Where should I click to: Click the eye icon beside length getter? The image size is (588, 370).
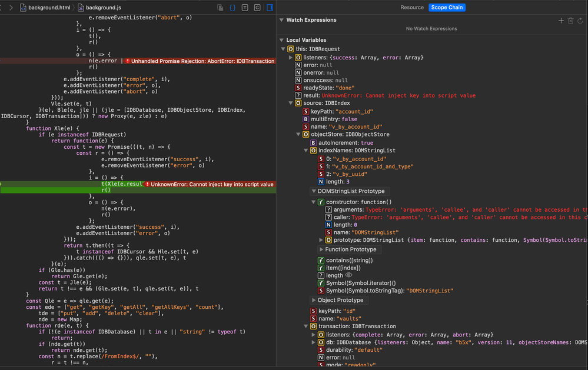[348, 275]
